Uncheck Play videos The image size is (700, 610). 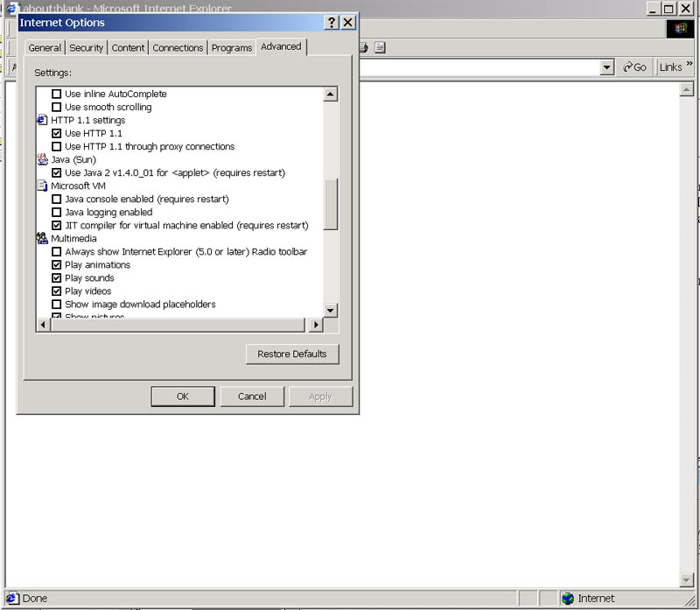coord(57,291)
